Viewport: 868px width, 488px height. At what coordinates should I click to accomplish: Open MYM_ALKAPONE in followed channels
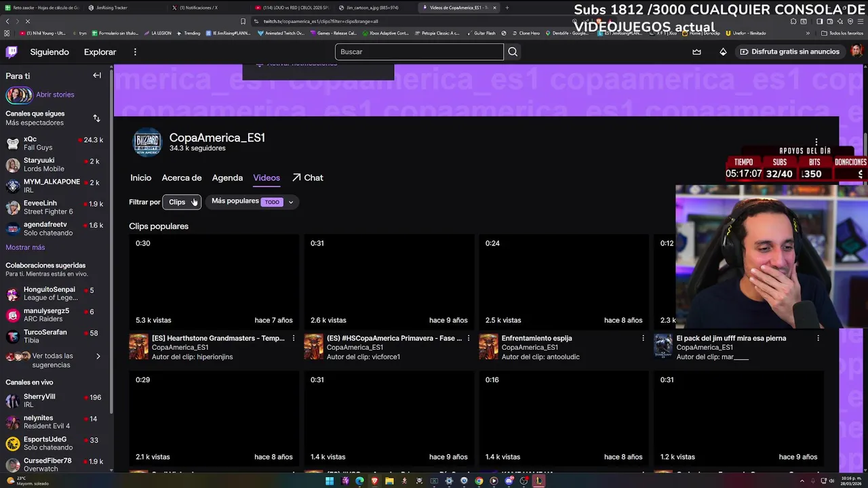point(54,186)
